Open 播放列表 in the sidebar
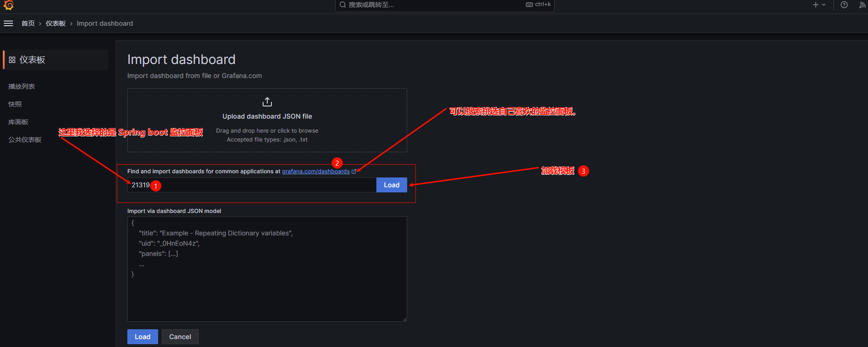The height and width of the screenshot is (347, 868). [21, 86]
